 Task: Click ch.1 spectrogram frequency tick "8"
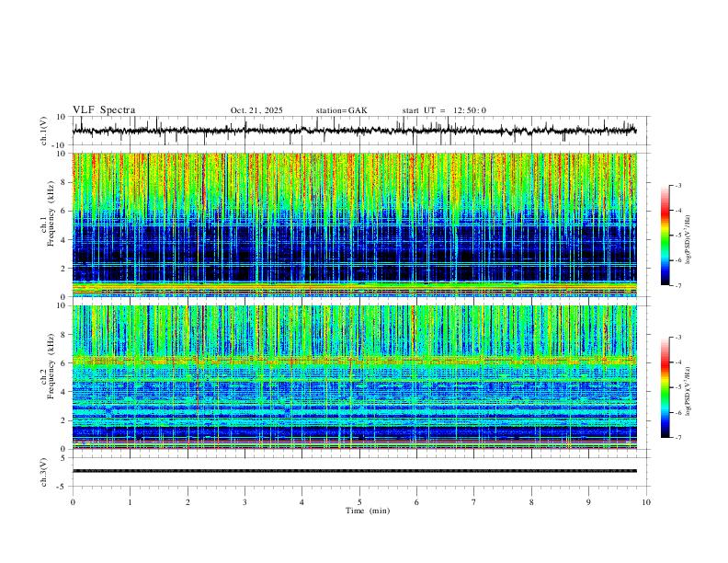click(64, 182)
